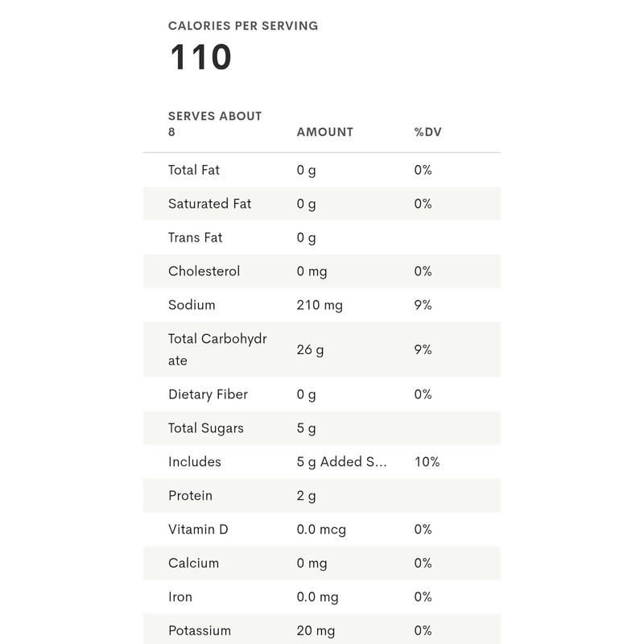Click the AMOUNT column header
644x644 pixels.
(324, 132)
